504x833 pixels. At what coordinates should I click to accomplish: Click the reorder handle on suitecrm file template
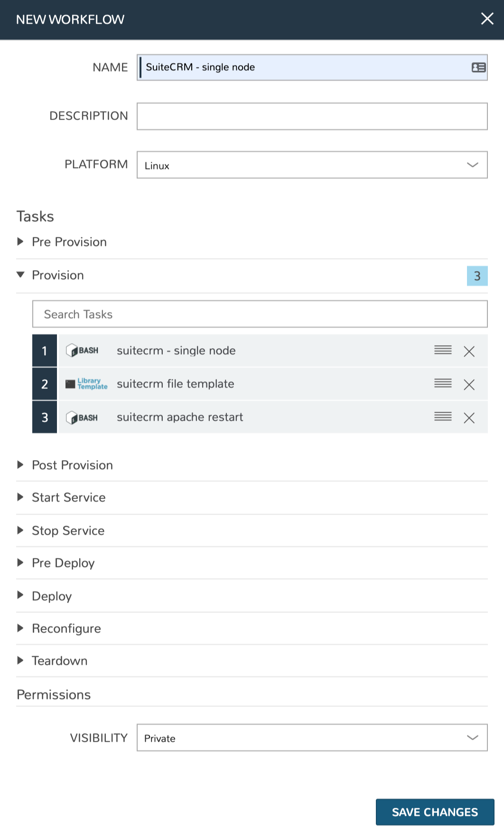pyautogui.click(x=443, y=383)
